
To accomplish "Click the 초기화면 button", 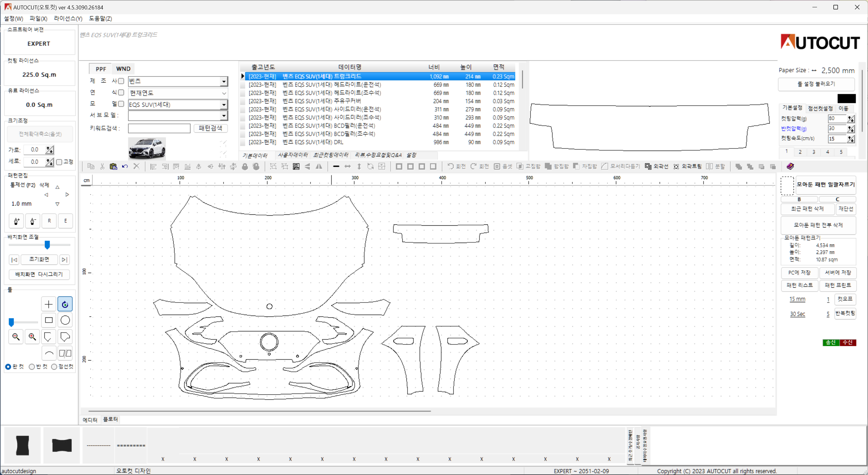I will (39, 259).
